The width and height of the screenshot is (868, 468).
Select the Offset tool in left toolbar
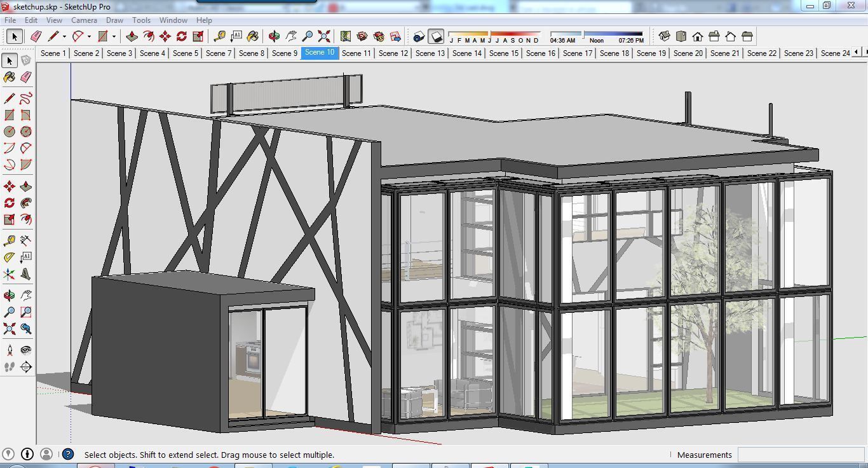pyautogui.click(x=25, y=219)
